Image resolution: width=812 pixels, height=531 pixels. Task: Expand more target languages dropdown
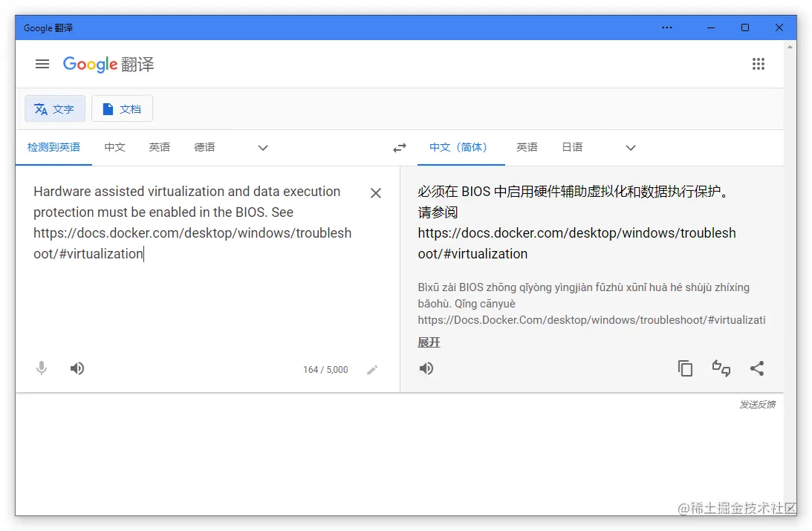tap(630, 148)
